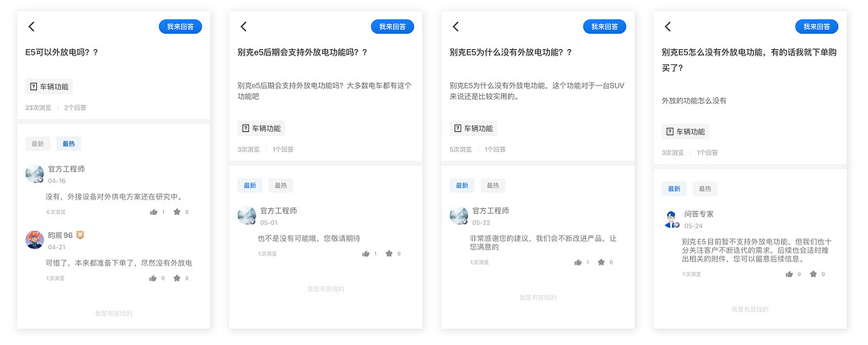868x345 pixels.
Task: Like the '目前暂不支持外放电功能' answer
Action: pyautogui.click(x=789, y=274)
